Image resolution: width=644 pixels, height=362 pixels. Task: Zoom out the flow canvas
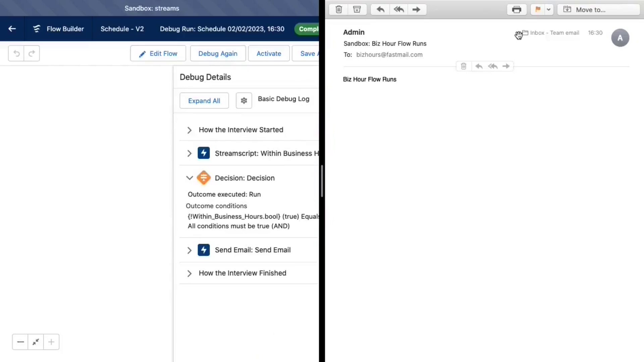(20, 342)
